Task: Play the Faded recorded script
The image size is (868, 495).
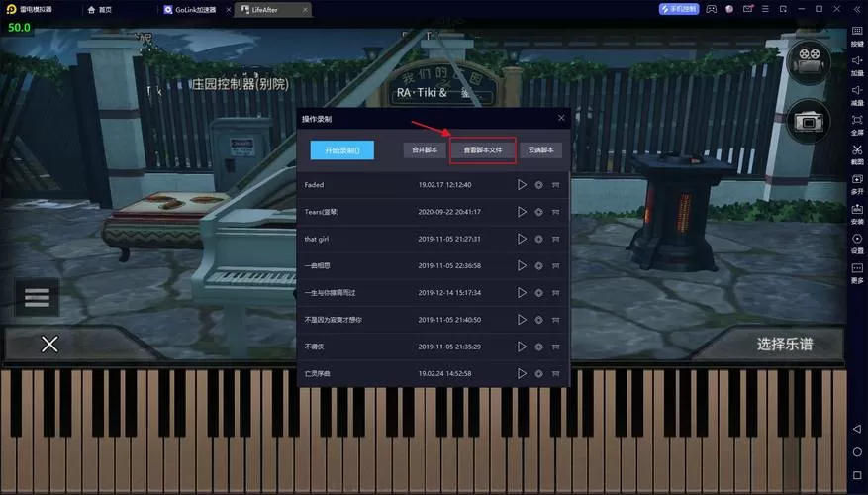Action: pyautogui.click(x=522, y=185)
